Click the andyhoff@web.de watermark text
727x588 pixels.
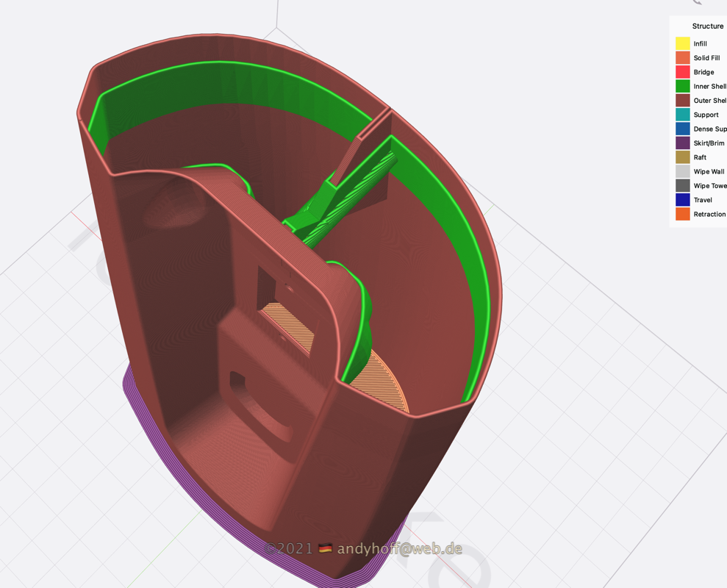coord(399,548)
